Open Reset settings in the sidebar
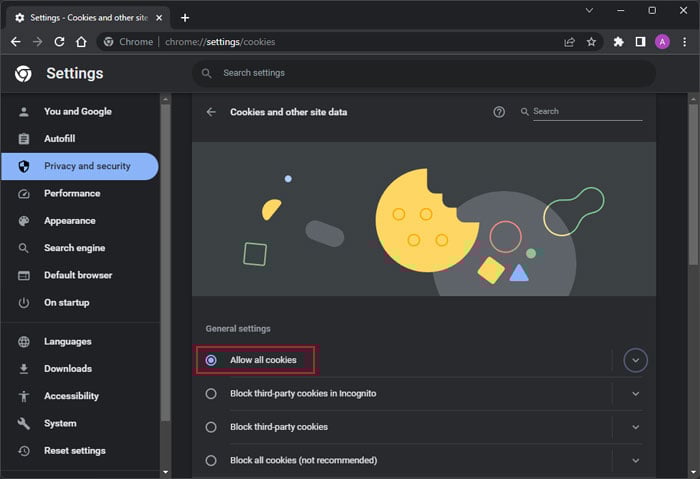The image size is (700, 479). point(74,450)
